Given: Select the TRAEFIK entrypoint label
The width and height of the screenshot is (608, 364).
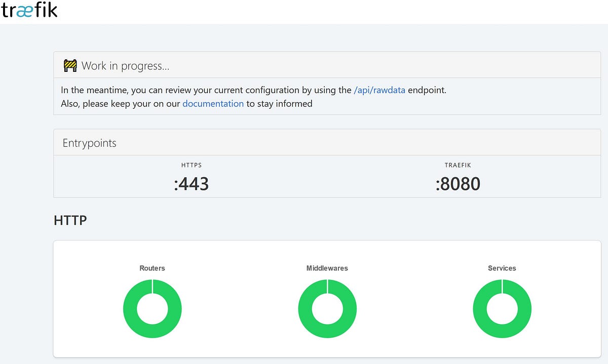Looking at the screenshot, I should pyautogui.click(x=458, y=165).
